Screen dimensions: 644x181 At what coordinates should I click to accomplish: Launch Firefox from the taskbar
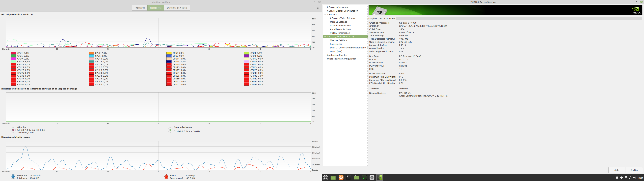pos(341,177)
